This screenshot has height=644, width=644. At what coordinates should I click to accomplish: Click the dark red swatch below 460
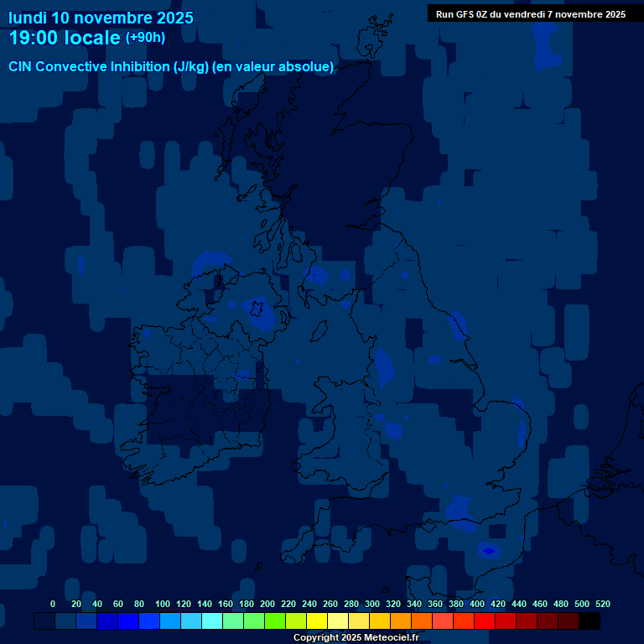548,621
